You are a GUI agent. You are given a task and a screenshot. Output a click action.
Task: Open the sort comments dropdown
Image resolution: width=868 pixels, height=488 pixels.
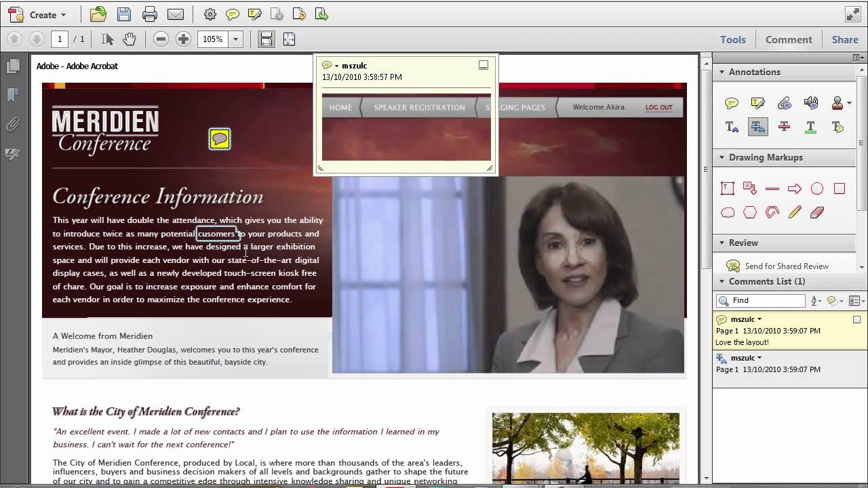(x=816, y=301)
